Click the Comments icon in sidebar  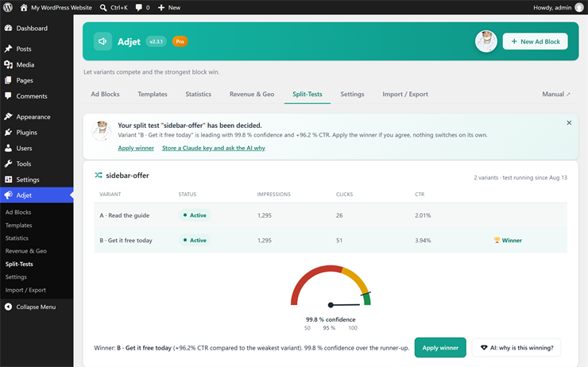coord(8,96)
